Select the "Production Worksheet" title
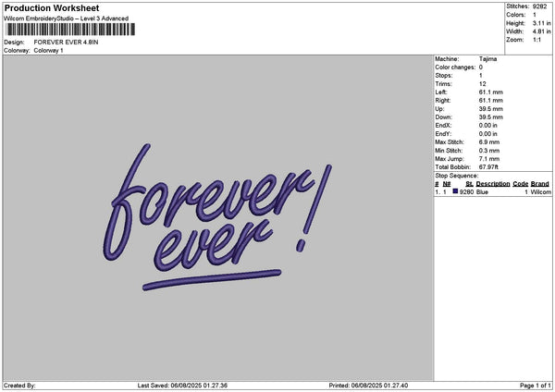555x392 pixels. tap(52, 7)
